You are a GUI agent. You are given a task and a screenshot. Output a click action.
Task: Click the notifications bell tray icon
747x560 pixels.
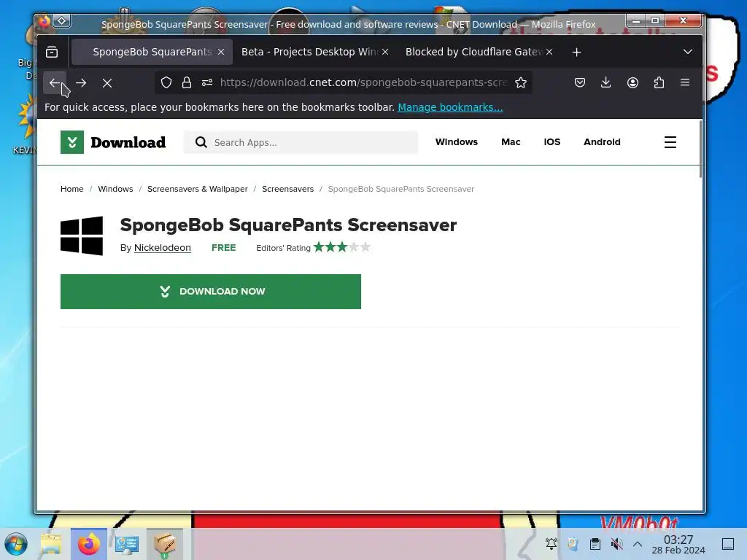point(551,543)
